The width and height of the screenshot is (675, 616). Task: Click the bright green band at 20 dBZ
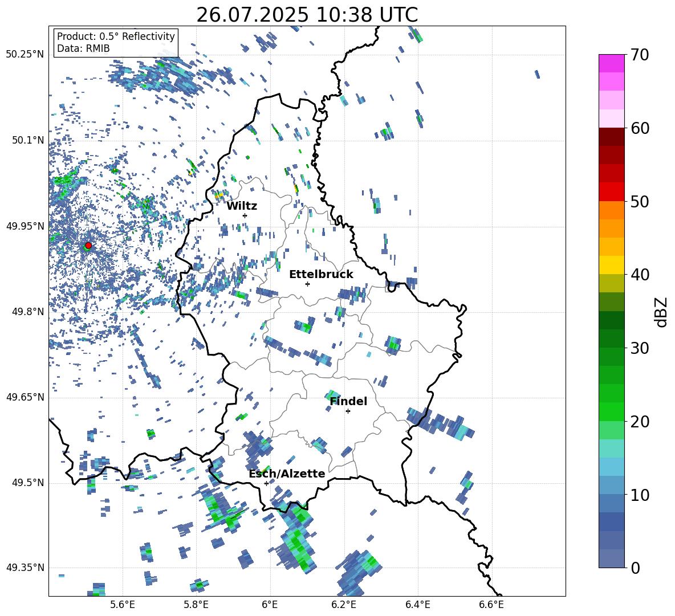(x=611, y=411)
